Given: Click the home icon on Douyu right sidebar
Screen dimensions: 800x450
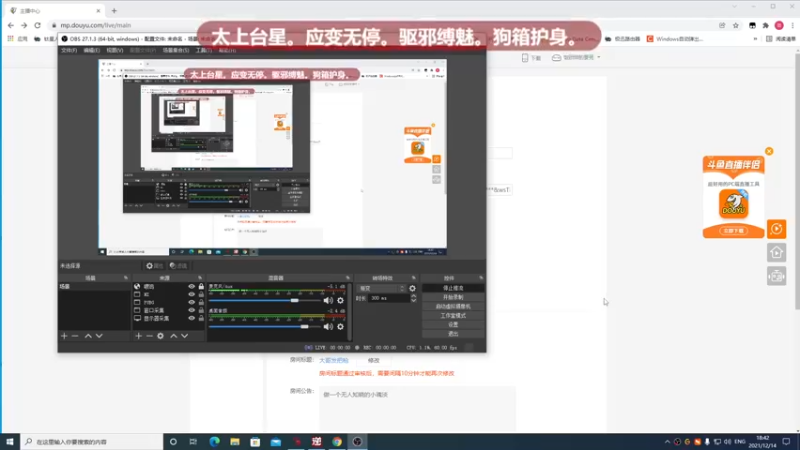Looking at the screenshot, I should click(777, 253).
